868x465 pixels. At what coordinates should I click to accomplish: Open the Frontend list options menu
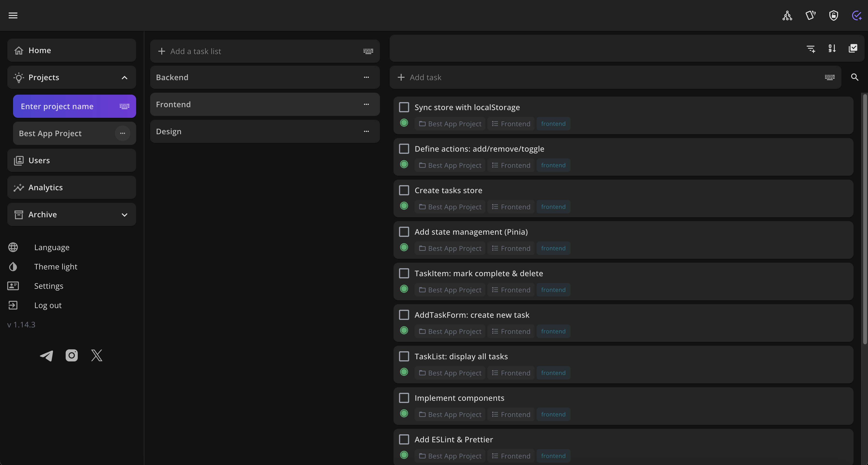367,105
